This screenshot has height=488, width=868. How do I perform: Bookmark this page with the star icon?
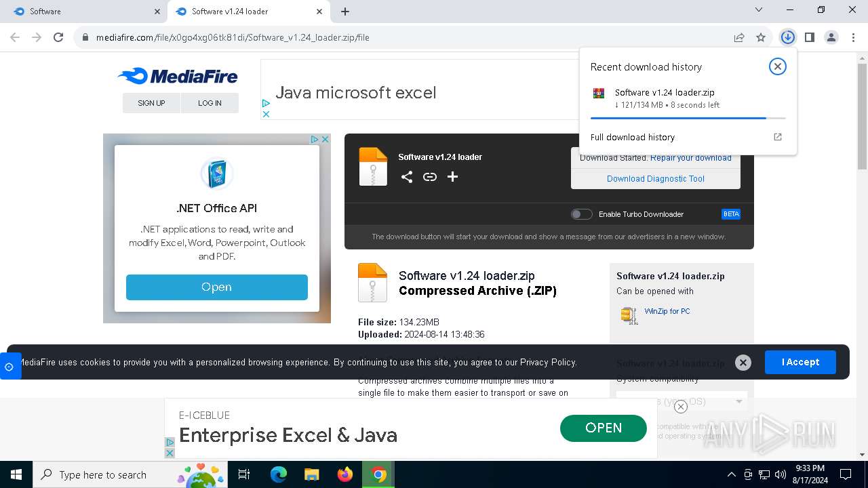[761, 37]
